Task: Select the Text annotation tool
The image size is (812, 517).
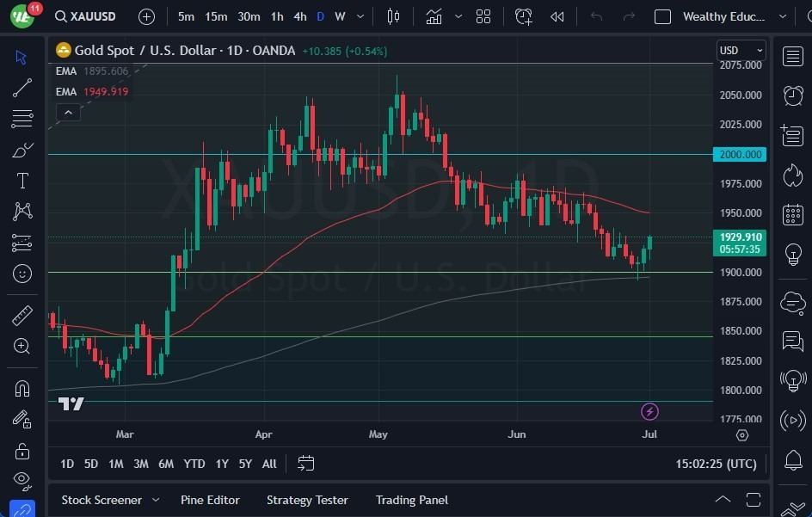Action: (22, 181)
